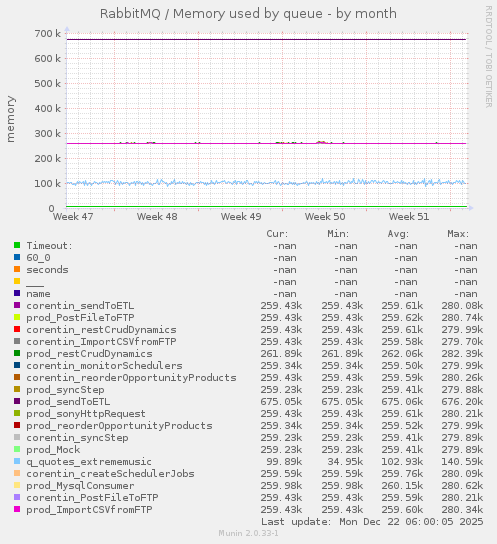Click the corentin_createSchedulerJobs legend label
Image resolution: width=497 pixels, height=544 pixels.
110,474
